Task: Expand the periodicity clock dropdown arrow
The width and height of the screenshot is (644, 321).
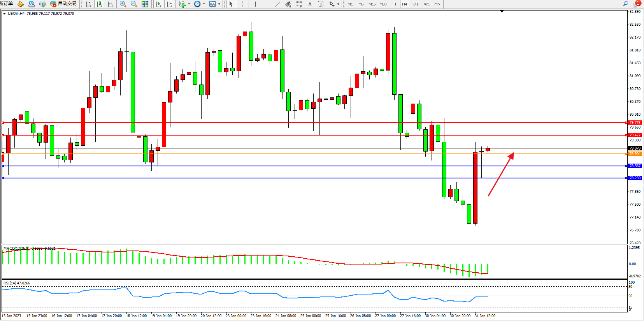Action: pyautogui.click(x=204, y=4)
